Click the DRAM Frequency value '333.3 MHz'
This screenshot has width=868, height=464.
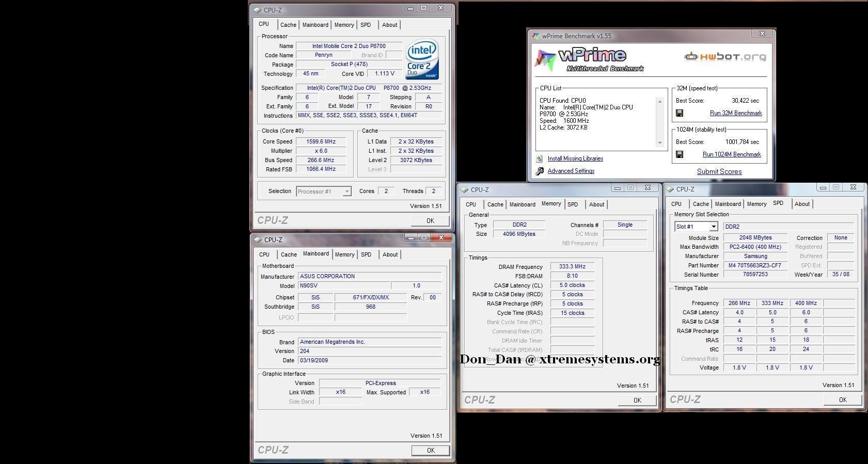coord(572,267)
